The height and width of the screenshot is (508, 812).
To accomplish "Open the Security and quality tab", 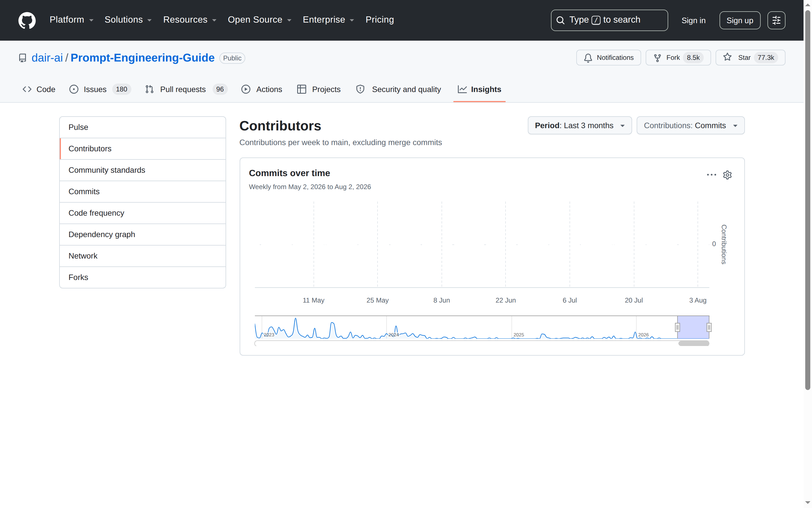I will coord(398,89).
